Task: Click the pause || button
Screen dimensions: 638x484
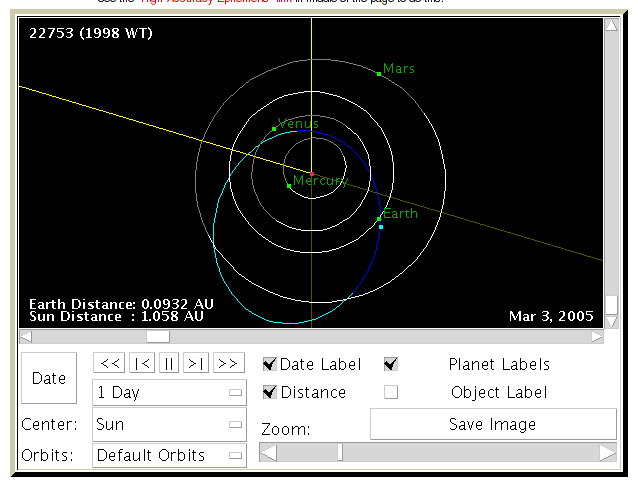Action: pos(169,363)
